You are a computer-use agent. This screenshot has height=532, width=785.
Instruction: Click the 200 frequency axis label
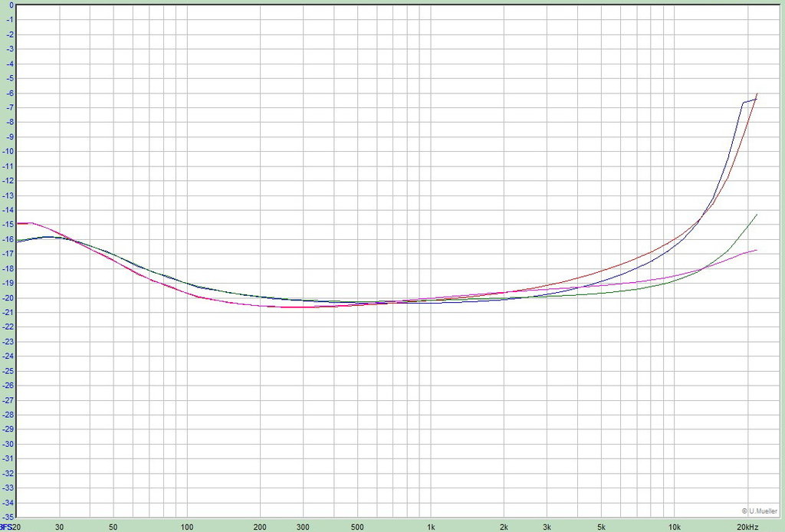click(261, 527)
